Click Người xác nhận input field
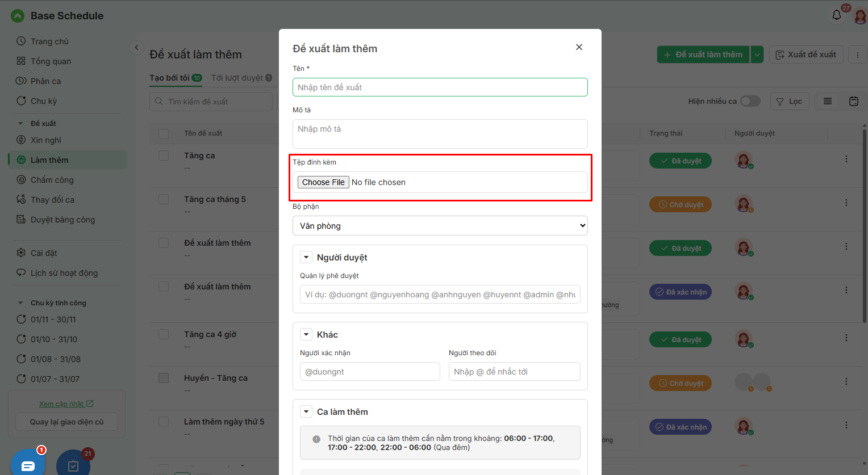Screen dimensions: 868x475 click(x=370, y=372)
